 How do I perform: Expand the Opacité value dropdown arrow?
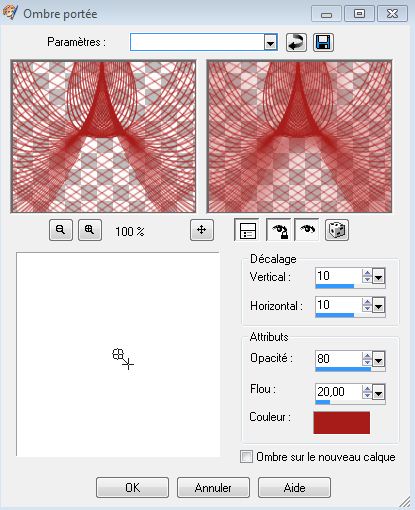point(379,359)
